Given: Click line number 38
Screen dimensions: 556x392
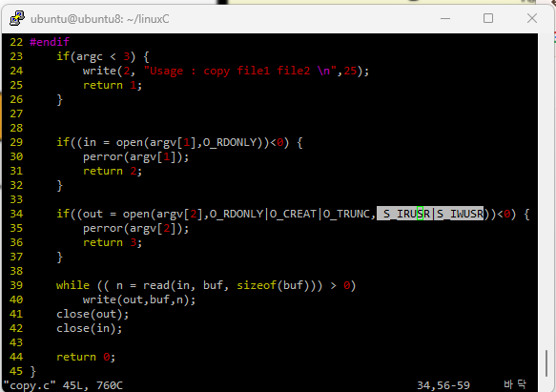Looking at the screenshot, I should click(16, 272).
